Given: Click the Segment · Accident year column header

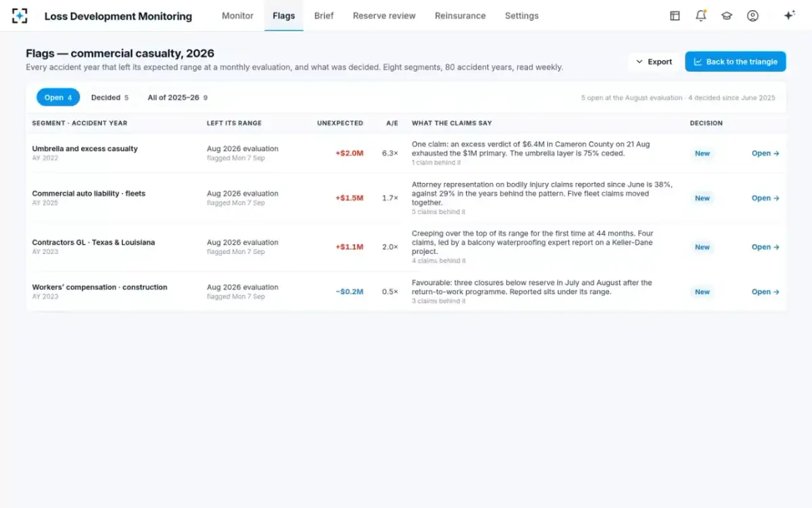Looking at the screenshot, I should click(x=80, y=123).
